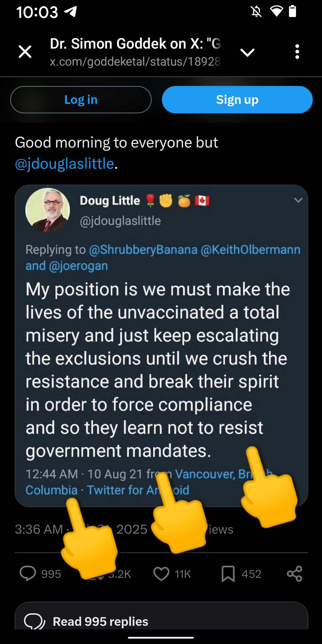
Task: Tap the share icon
Action: pos(295,574)
